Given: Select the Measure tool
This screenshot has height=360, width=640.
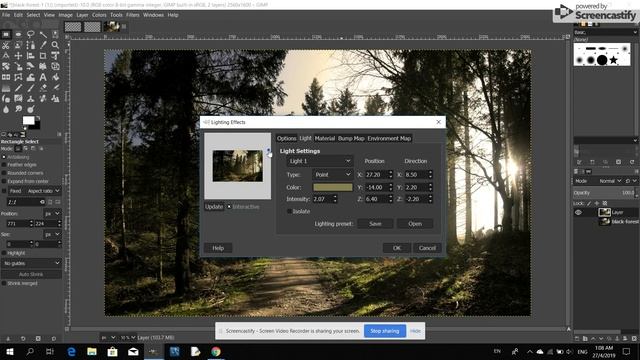Looking at the screenshot, I should tap(6, 56).
